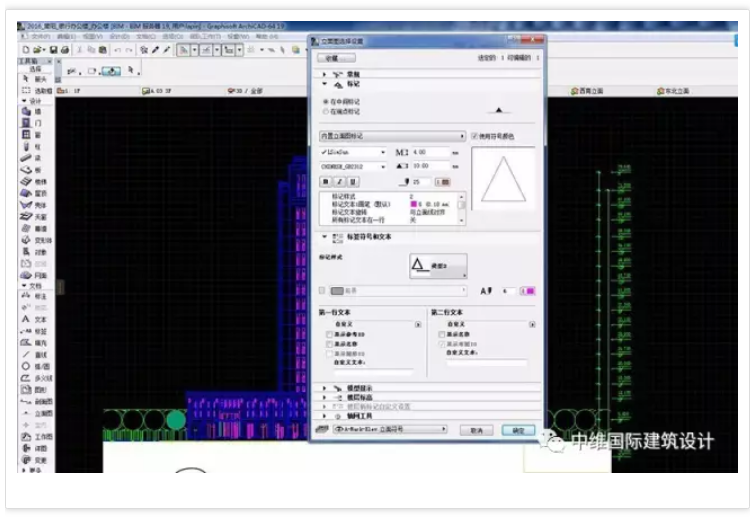This screenshot has width=755, height=518.
Task: Select the Shell (壳体) tool in the toolbox
Action: (x=34, y=205)
